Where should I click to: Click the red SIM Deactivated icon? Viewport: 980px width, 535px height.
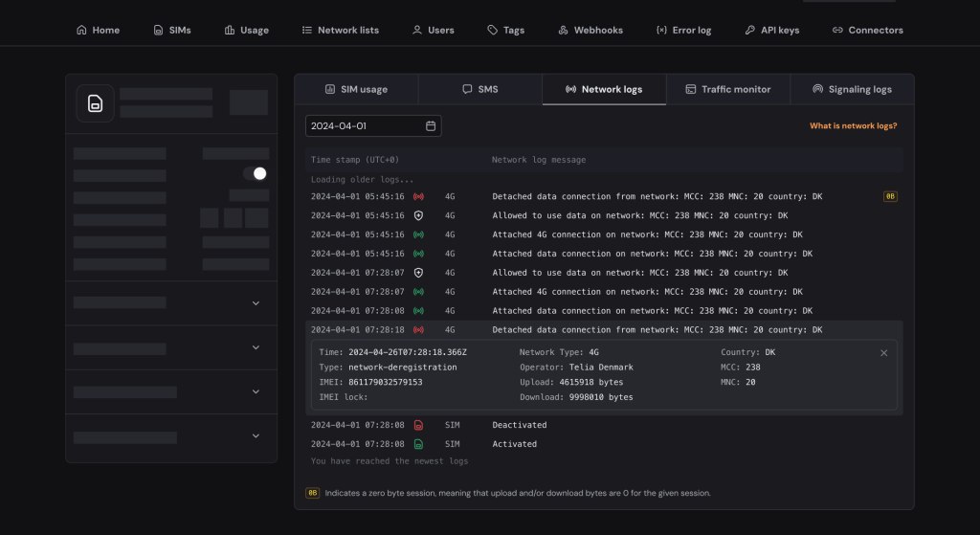418,425
